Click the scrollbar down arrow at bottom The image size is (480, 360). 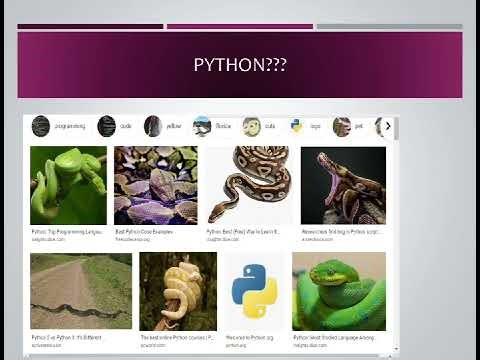coord(396,349)
